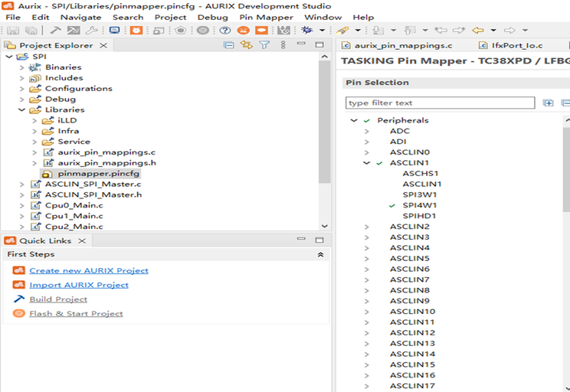
Task: Collapse the First Steps section
Action: pyautogui.click(x=320, y=255)
